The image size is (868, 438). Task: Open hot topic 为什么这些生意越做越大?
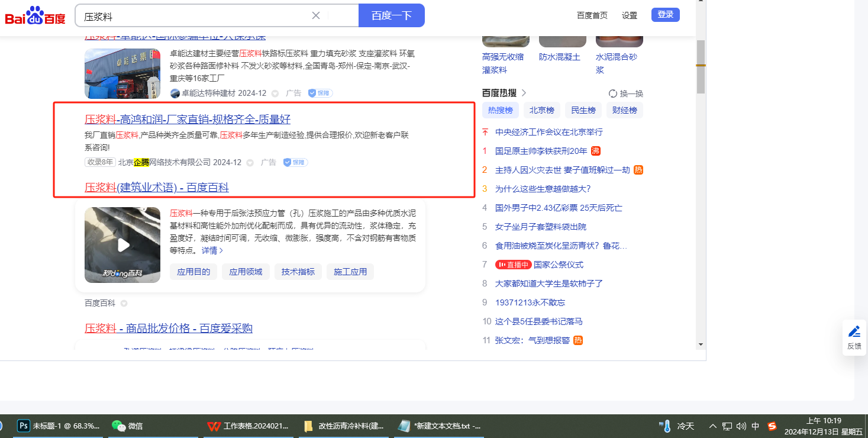pos(543,189)
